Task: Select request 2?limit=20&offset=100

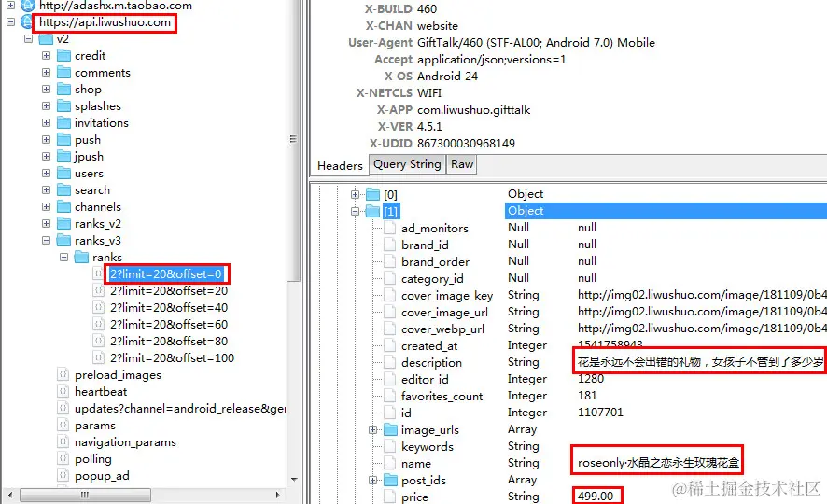Action: click(172, 358)
